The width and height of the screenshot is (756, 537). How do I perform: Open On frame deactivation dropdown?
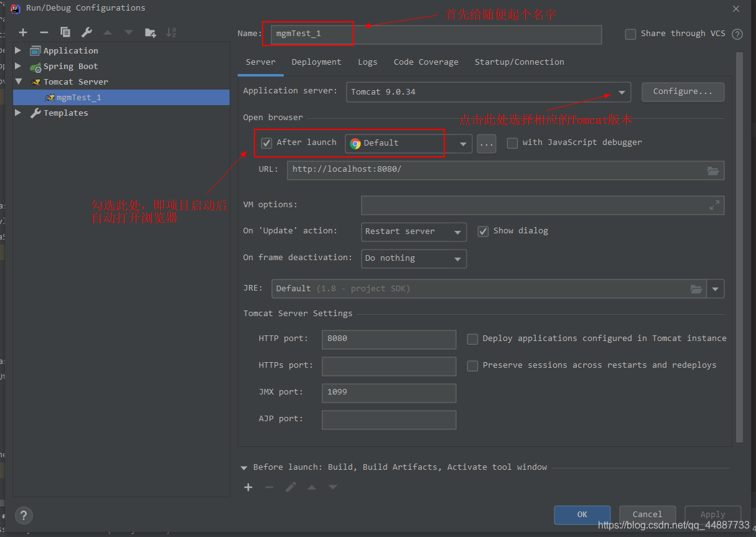pyautogui.click(x=414, y=258)
